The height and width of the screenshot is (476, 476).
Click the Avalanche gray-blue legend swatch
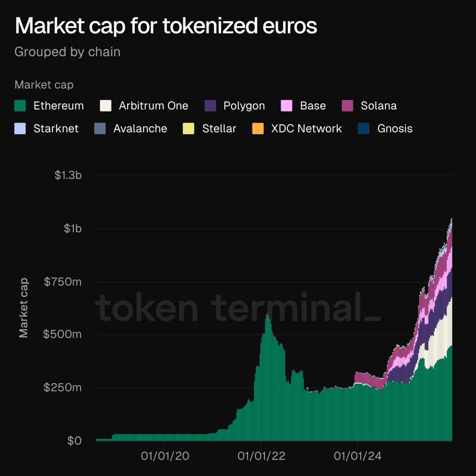tap(100, 129)
